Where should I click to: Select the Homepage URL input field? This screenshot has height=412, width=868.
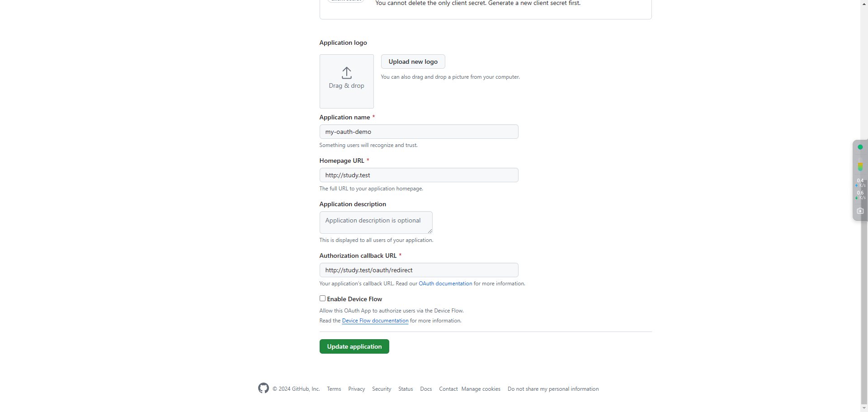[419, 175]
